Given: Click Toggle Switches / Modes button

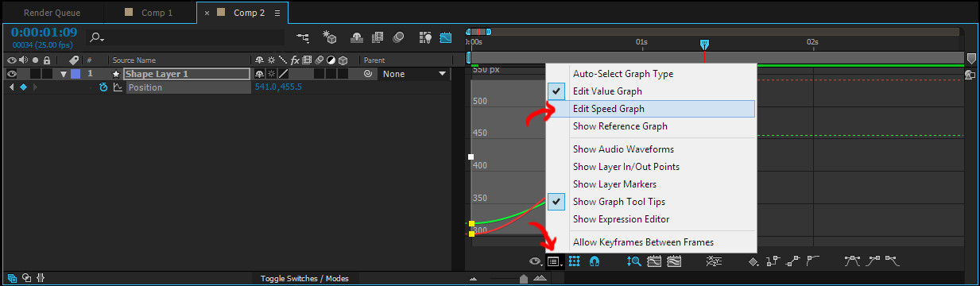Looking at the screenshot, I should (x=305, y=278).
